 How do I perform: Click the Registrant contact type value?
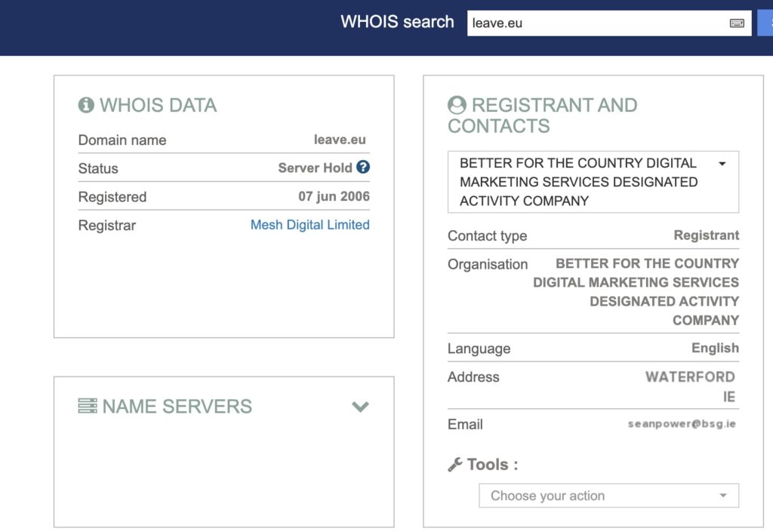[707, 235]
